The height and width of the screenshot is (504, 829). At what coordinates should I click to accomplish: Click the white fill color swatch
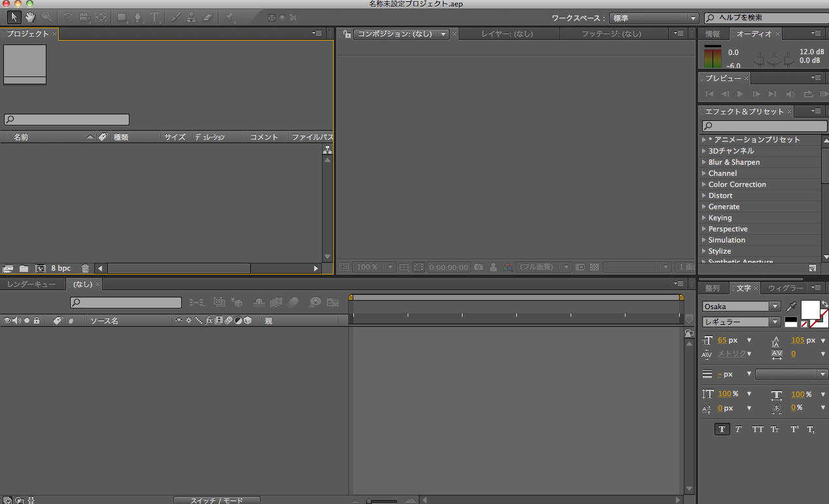pos(810,309)
